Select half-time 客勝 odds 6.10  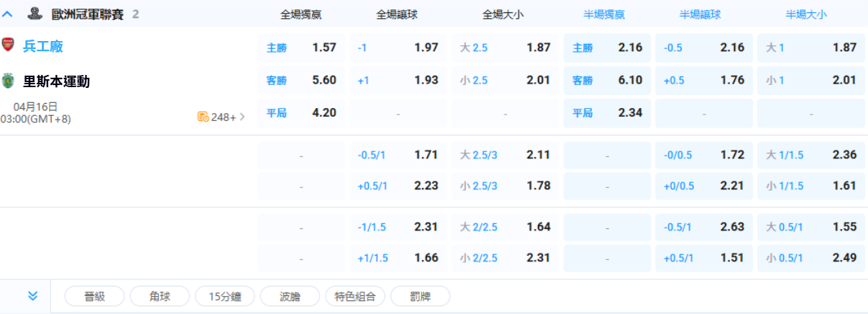(x=607, y=81)
